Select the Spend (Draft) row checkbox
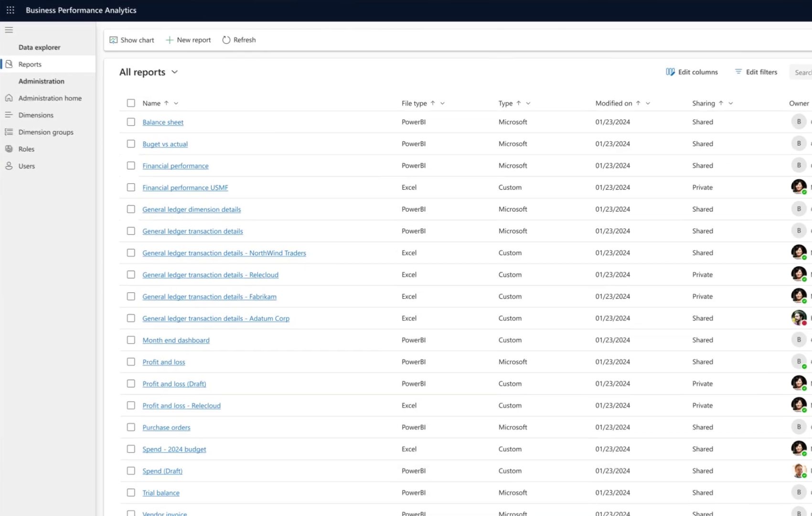 pyautogui.click(x=131, y=471)
